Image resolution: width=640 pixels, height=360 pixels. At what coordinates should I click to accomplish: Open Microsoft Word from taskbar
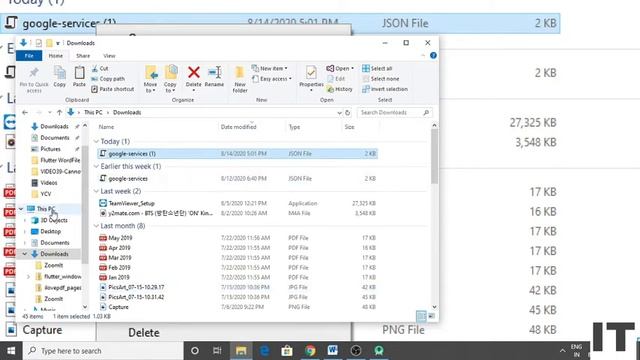(x=333, y=351)
